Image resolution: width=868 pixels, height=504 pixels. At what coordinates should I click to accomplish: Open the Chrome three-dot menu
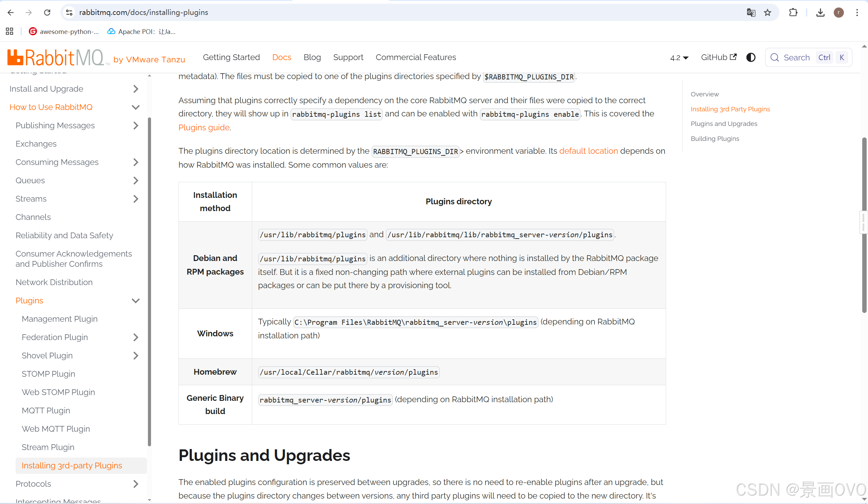[857, 13]
